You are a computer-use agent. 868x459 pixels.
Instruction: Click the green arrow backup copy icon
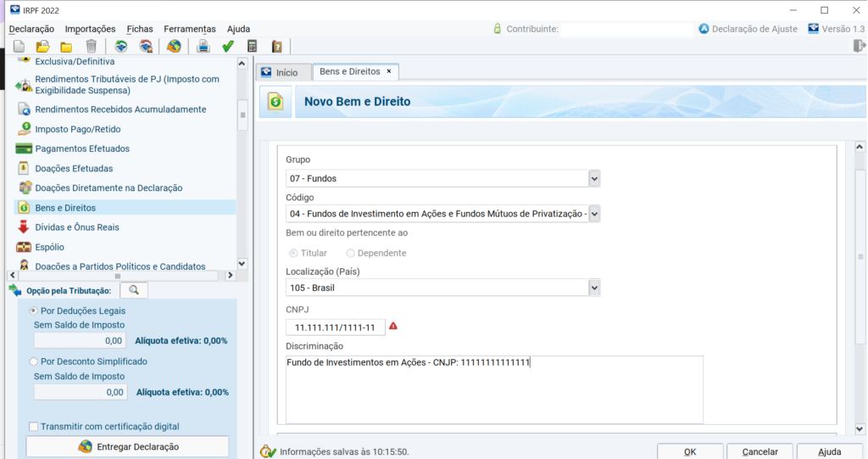pyautogui.click(x=121, y=47)
